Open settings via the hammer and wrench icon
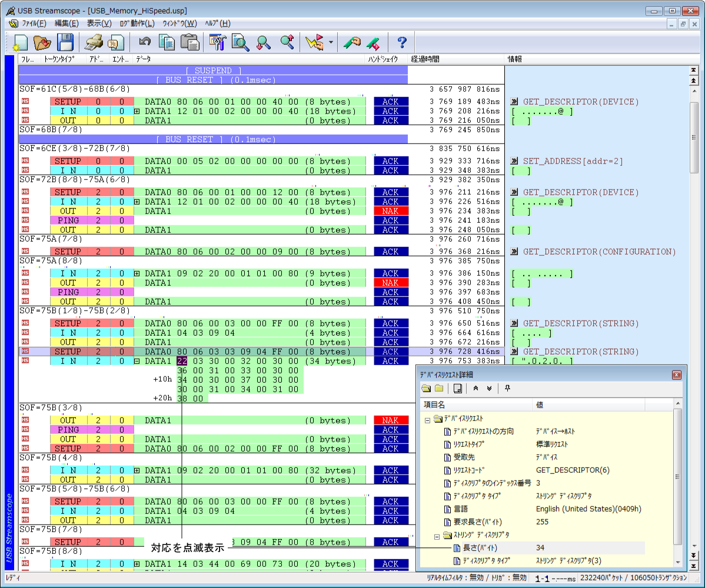 click(218, 43)
